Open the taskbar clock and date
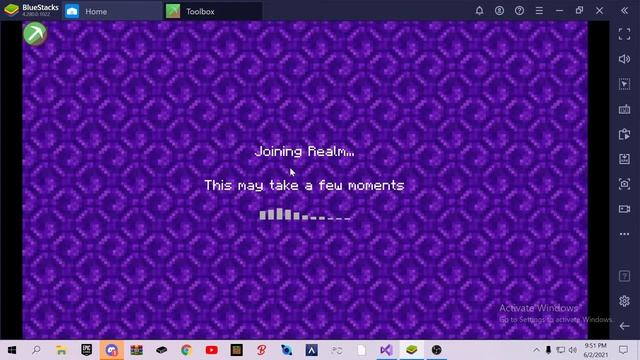 point(596,350)
